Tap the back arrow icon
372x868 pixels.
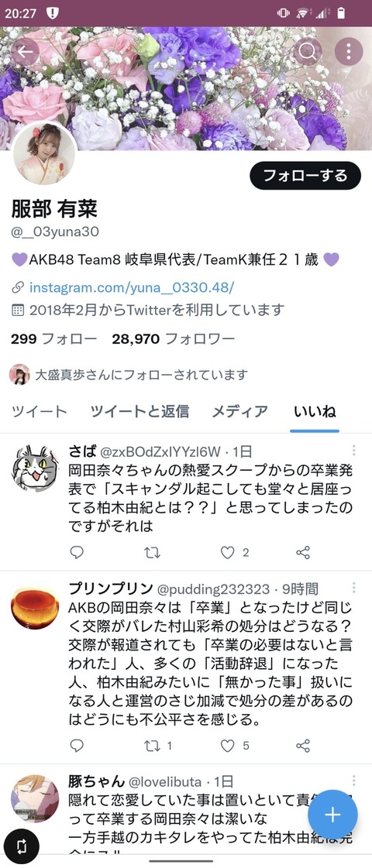25,52
